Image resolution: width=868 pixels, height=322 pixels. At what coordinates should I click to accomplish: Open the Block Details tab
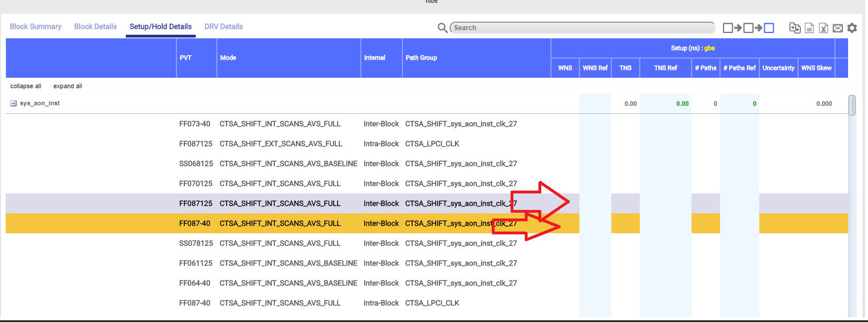[96, 27]
